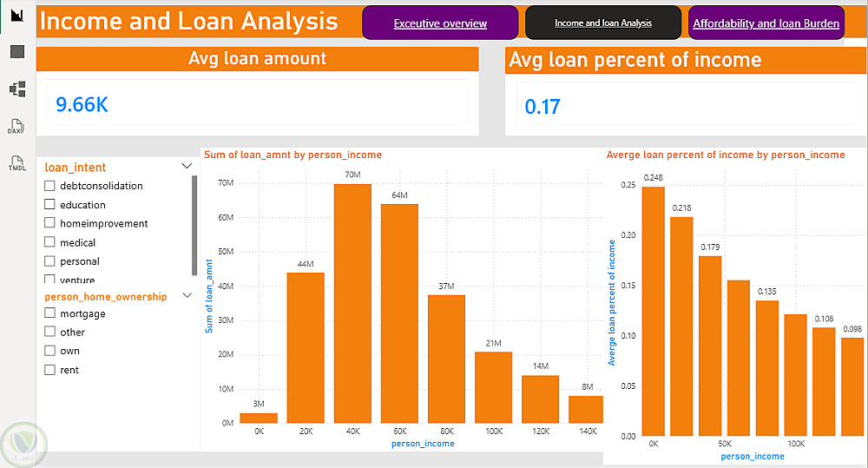Viewport: 868px width, 468px height.
Task: Check the debtconsolidation loan intent box
Action: coord(49,186)
